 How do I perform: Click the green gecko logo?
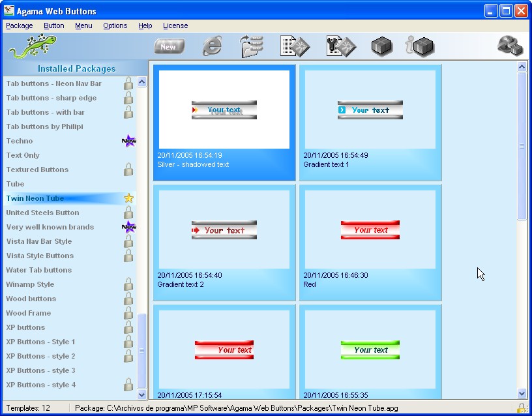tap(33, 46)
